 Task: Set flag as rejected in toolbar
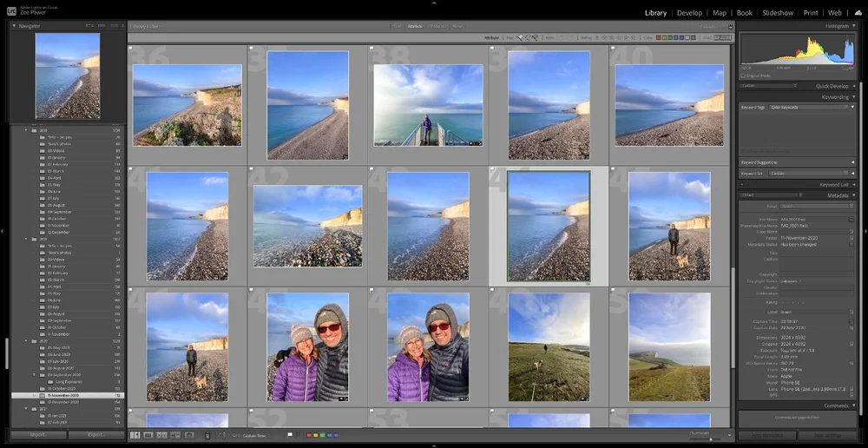(298, 434)
